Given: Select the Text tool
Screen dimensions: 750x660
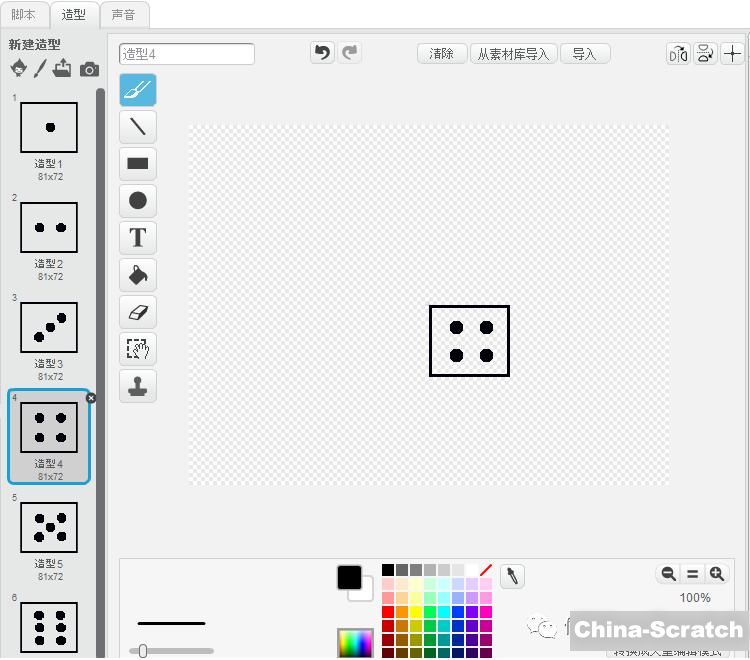Looking at the screenshot, I should tap(138, 238).
